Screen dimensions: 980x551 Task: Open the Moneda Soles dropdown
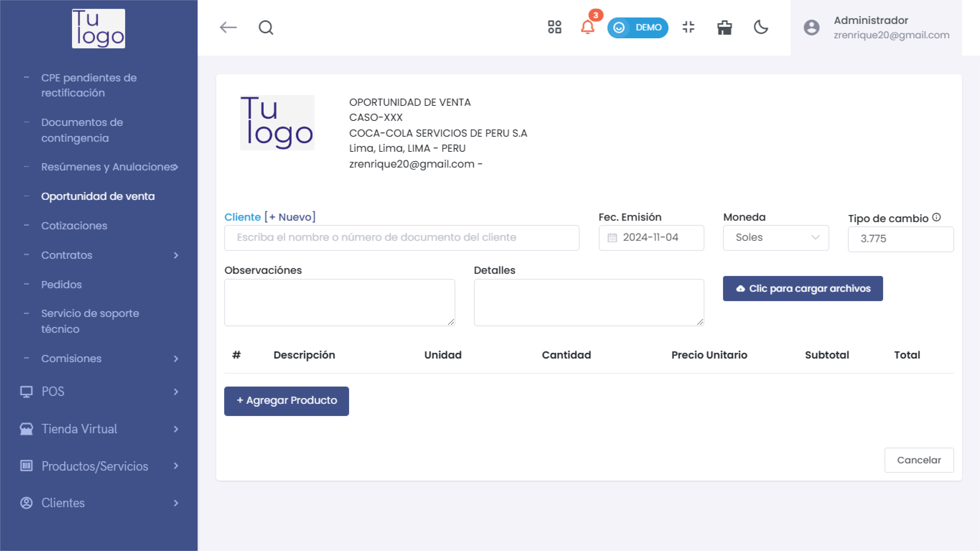point(776,237)
